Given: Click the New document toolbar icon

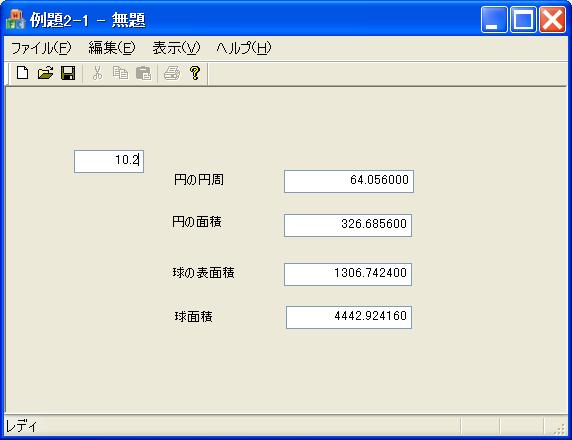Looking at the screenshot, I should click(23, 73).
